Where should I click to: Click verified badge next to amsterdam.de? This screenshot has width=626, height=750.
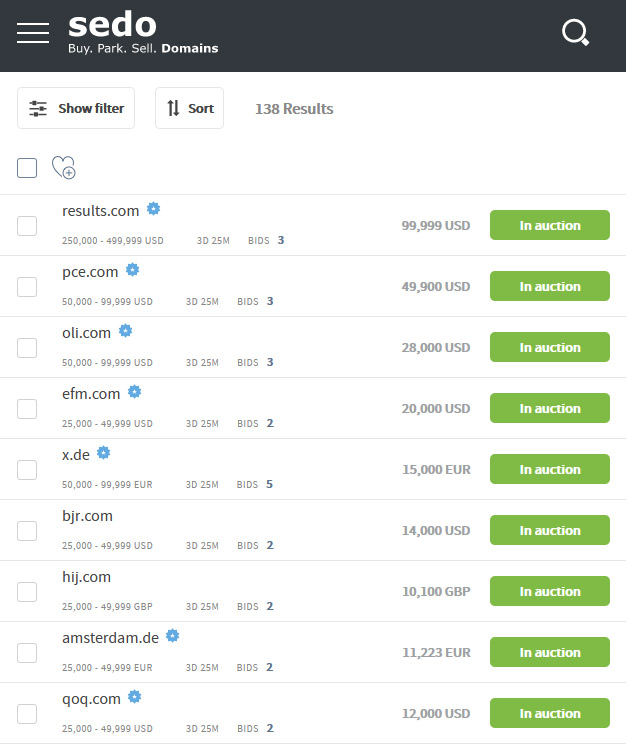[173, 636]
